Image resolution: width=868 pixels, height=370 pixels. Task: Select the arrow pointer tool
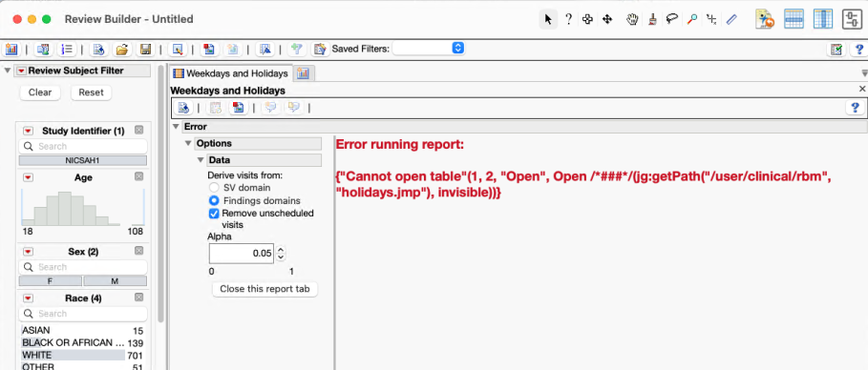point(548,19)
